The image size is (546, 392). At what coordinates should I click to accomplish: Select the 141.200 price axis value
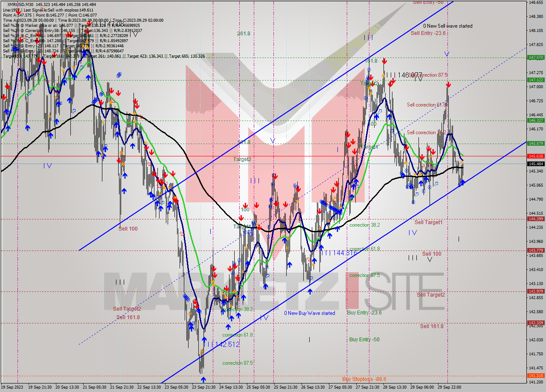point(536,382)
